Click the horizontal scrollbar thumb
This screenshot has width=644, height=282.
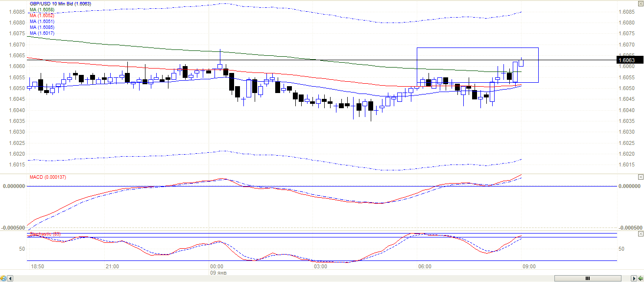(x=588, y=278)
